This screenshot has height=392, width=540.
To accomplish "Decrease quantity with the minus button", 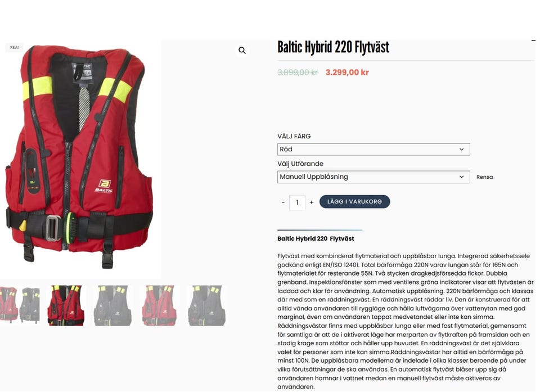I will pyautogui.click(x=283, y=202).
